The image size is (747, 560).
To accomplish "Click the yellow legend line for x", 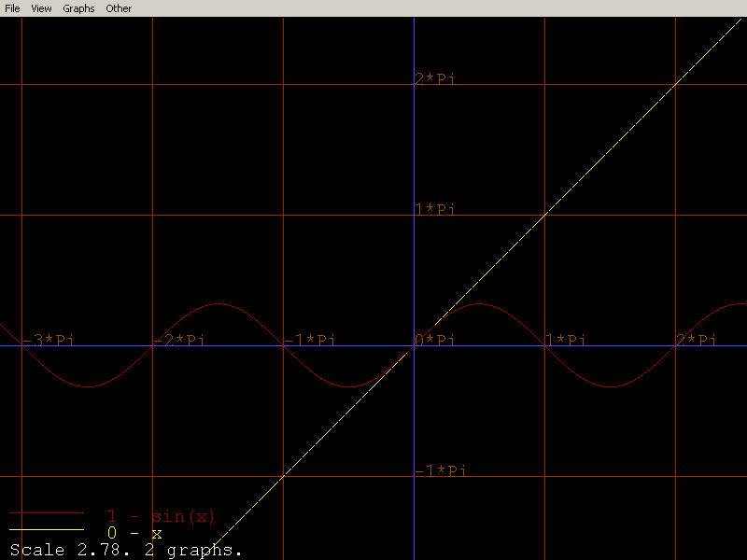I will (x=47, y=529).
